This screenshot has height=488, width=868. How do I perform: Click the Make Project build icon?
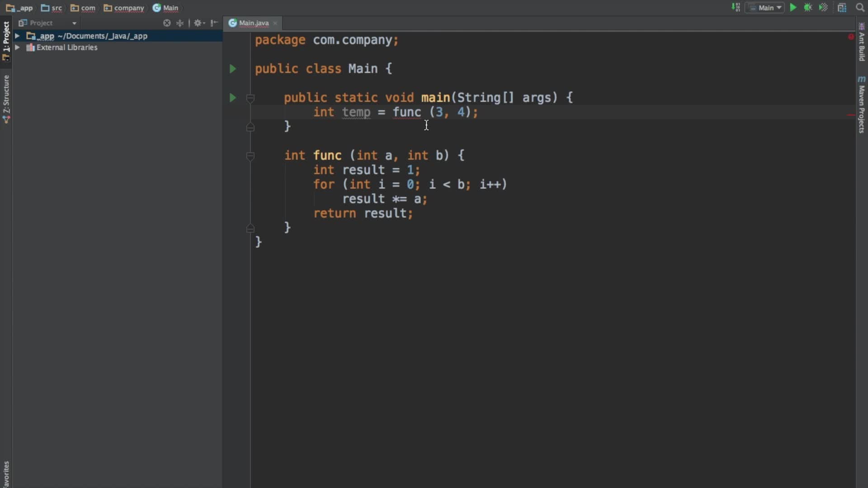tap(736, 8)
